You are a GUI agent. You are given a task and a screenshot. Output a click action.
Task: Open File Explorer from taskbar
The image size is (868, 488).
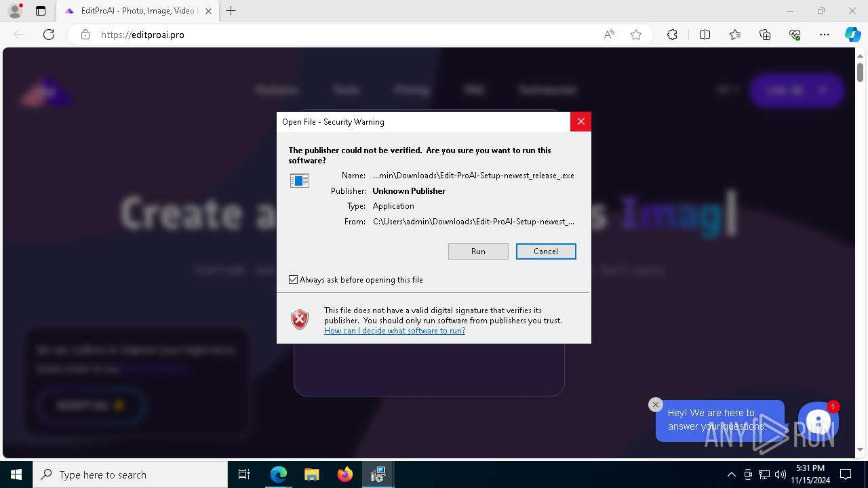coord(312,474)
